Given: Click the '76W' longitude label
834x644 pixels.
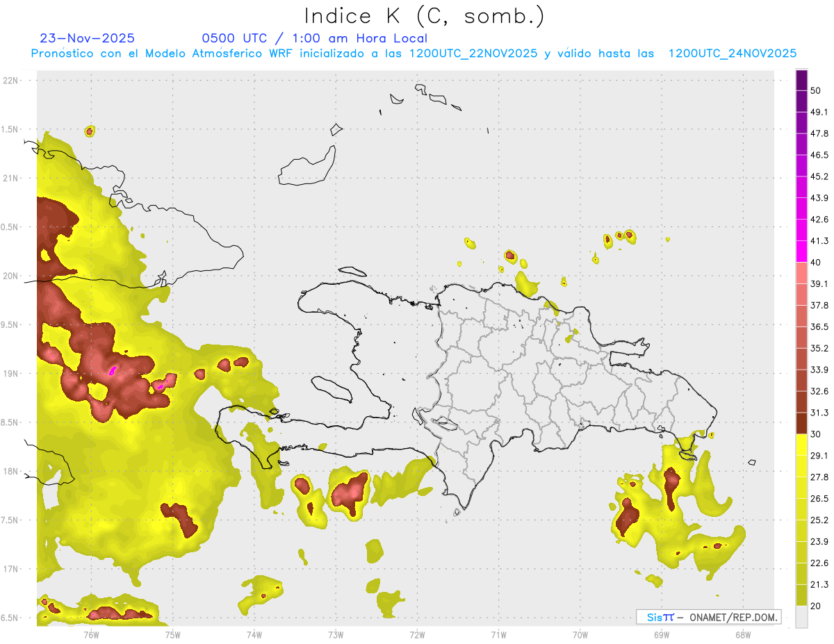Looking at the screenshot, I should pos(91,634).
